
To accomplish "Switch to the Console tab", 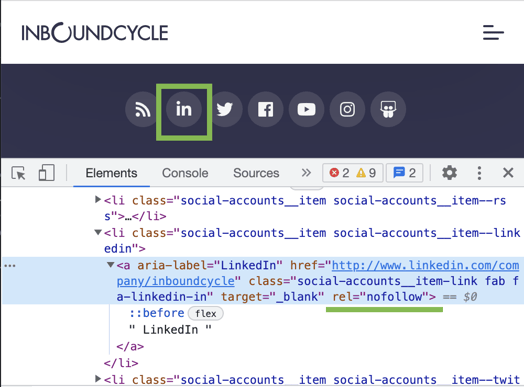I will tap(185, 173).
